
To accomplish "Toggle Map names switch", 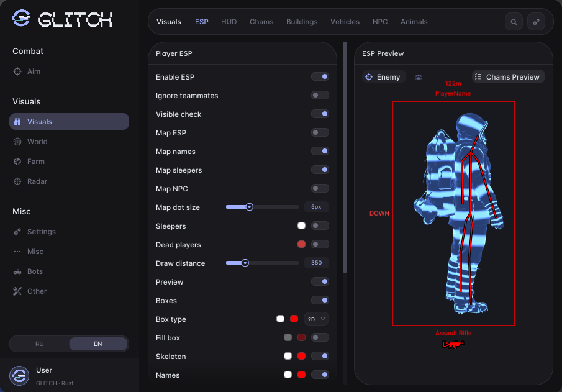I will point(320,151).
